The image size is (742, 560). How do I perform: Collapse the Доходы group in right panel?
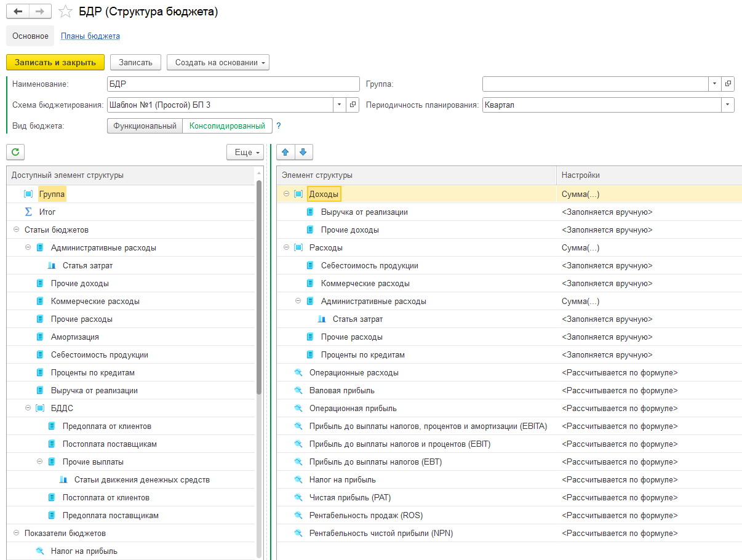coord(286,194)
